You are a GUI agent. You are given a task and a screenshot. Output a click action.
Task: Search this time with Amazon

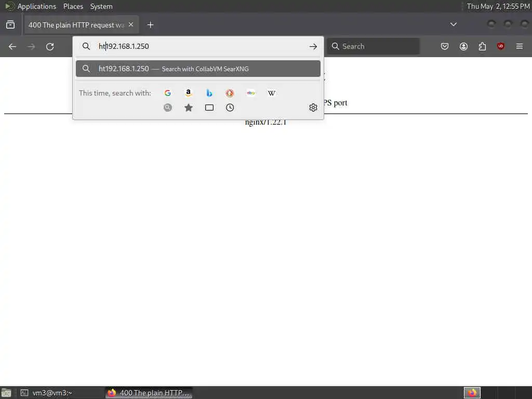(x=188, y=93)
